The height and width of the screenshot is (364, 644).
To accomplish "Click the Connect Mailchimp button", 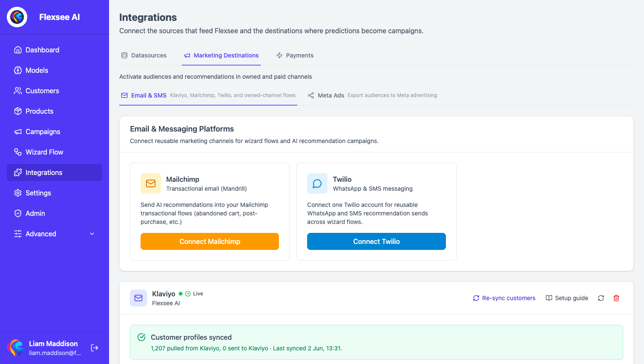I will click(210, 241).
